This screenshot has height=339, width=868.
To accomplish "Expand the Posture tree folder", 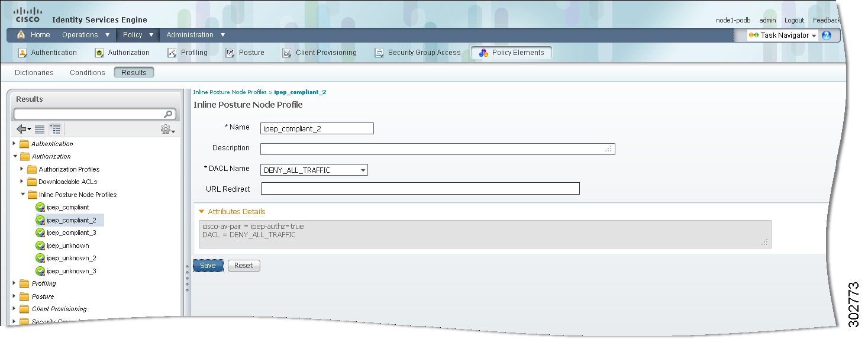I will coord(14,296).
